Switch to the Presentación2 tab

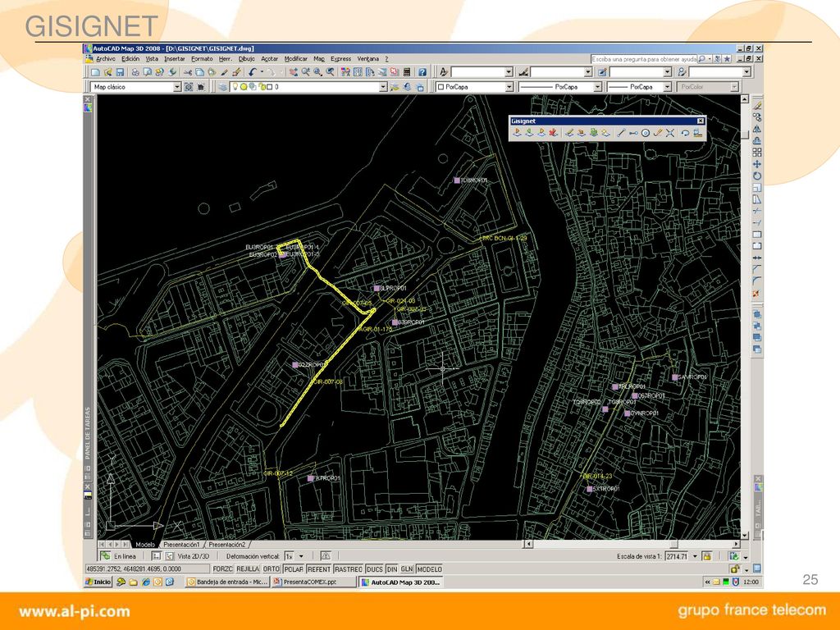(227, 545)
